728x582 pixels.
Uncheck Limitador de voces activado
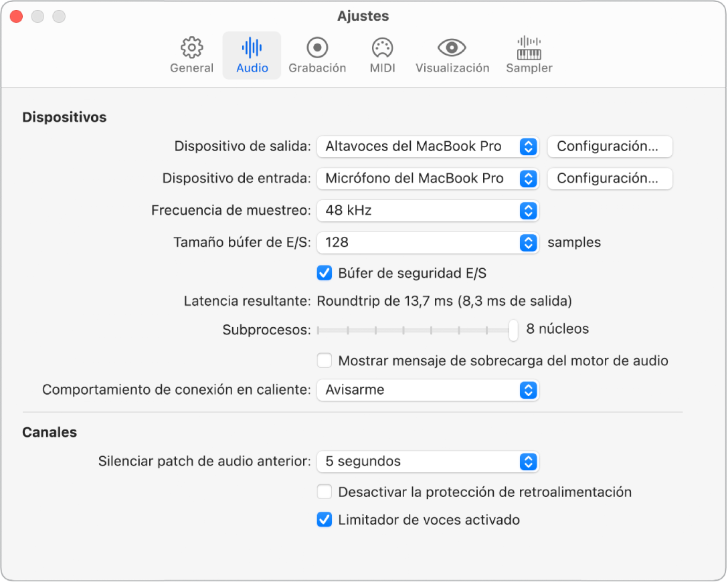[325, 519]
